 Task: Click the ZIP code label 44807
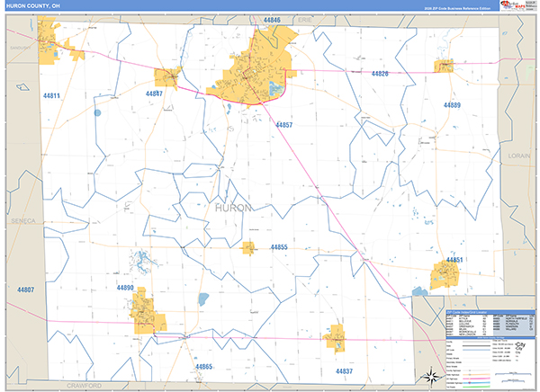[x=26, y=290]
